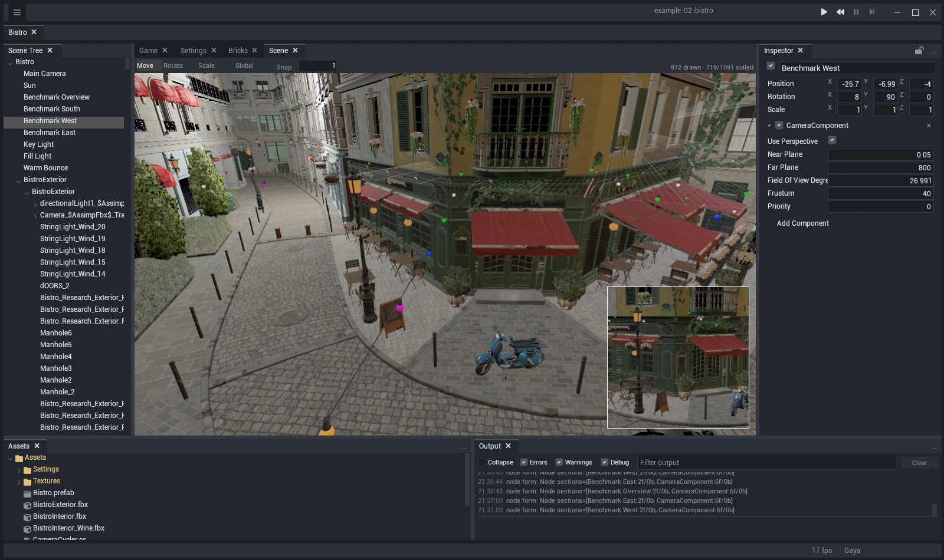Expand directionalLight1_$Assimp node
The height and width of the screenshot is (560, 944).
click(35, 204)
